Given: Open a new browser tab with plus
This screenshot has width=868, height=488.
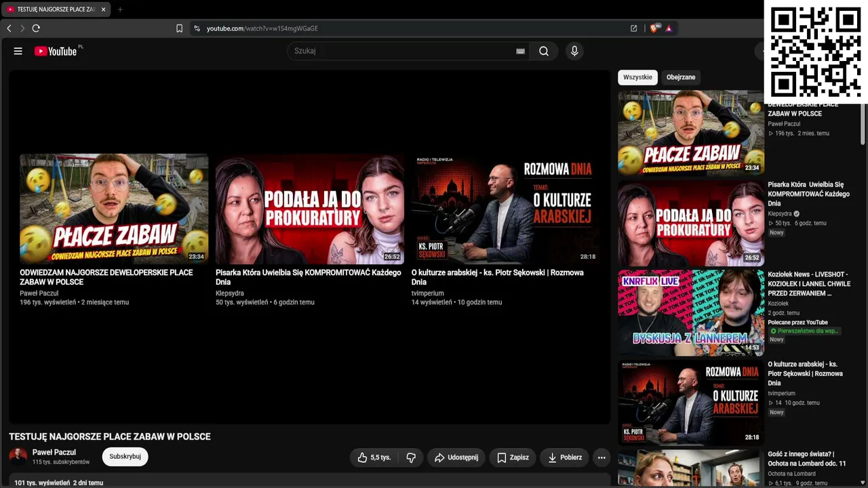Looking at the screenshot, I should click(x=120, y=9).
